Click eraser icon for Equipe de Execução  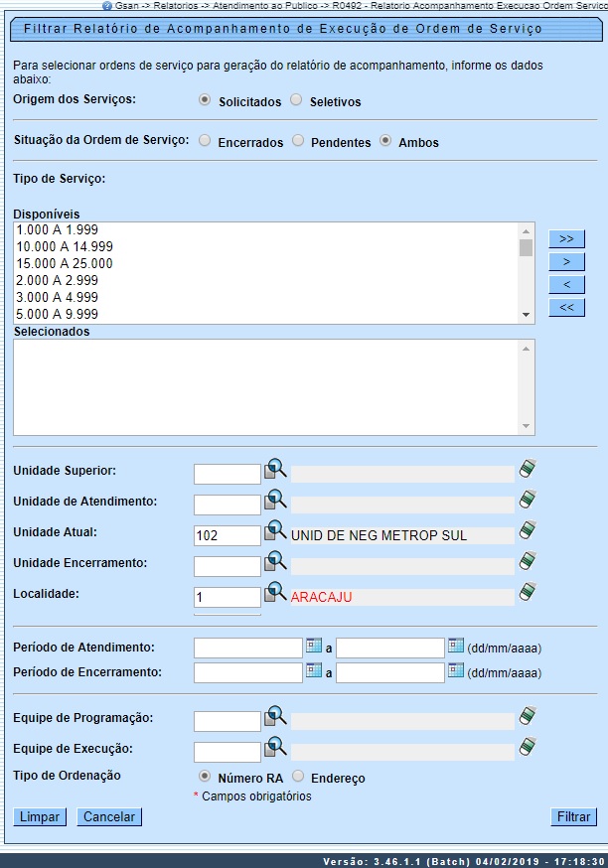click(x=528, y=747)
